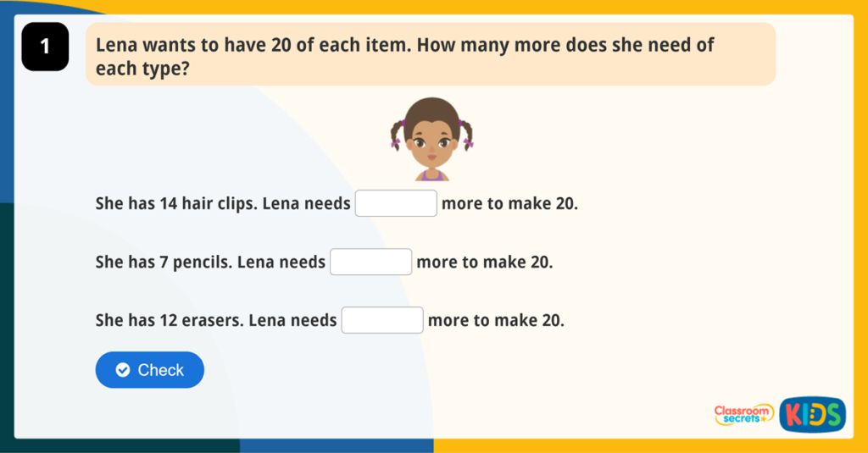Click the star in Classroom Secrets logo
The image size is (868, 453).
point(764,419)
